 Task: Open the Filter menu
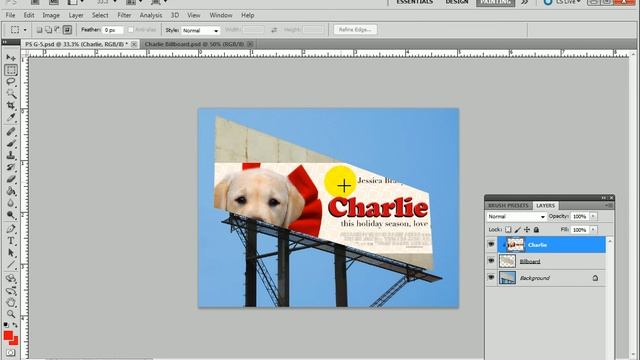124,15
